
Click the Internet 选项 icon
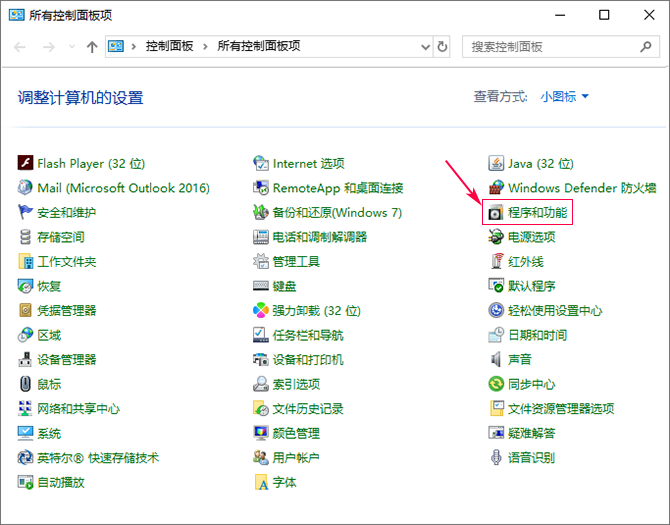(261, 163)
